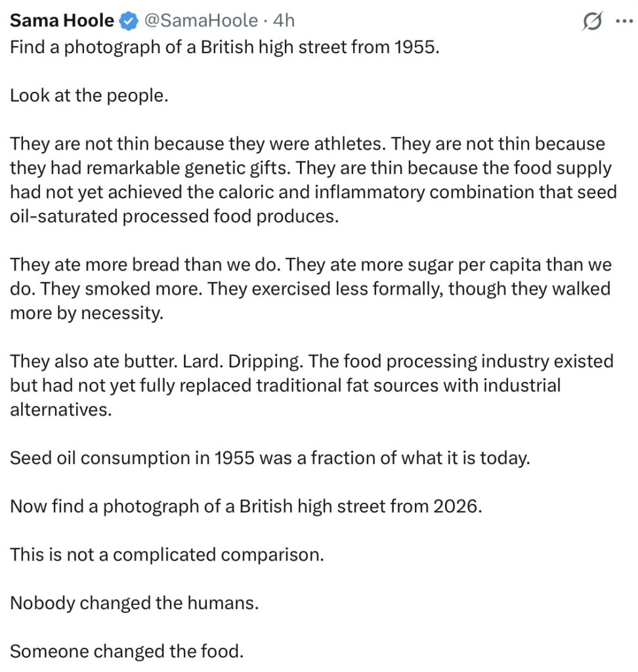Click the 'Seed oil consumption in 1955' sentence
The height and width of the screenshot is (672, 638).
point(269,458)
